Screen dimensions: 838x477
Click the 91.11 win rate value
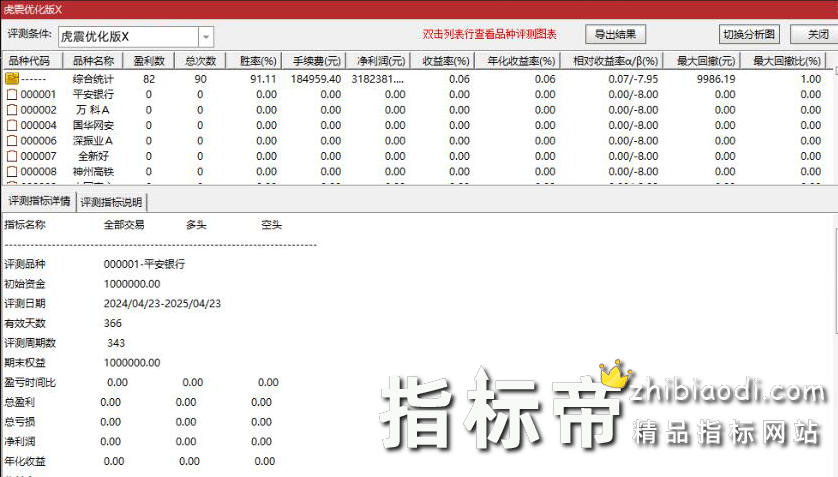click(263, 79)
